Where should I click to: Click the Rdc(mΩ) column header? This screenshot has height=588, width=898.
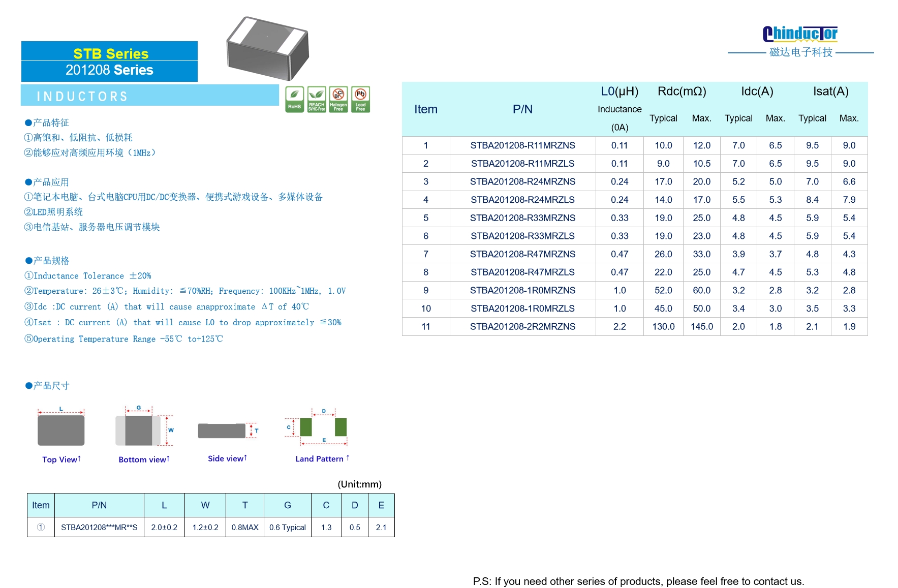682,91
